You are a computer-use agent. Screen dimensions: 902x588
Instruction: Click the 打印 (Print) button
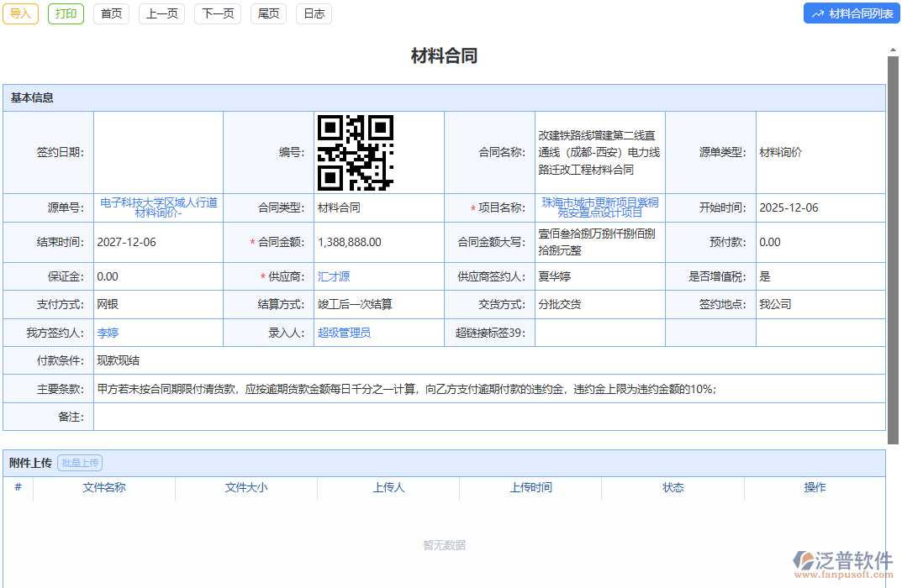coord(65,13)
